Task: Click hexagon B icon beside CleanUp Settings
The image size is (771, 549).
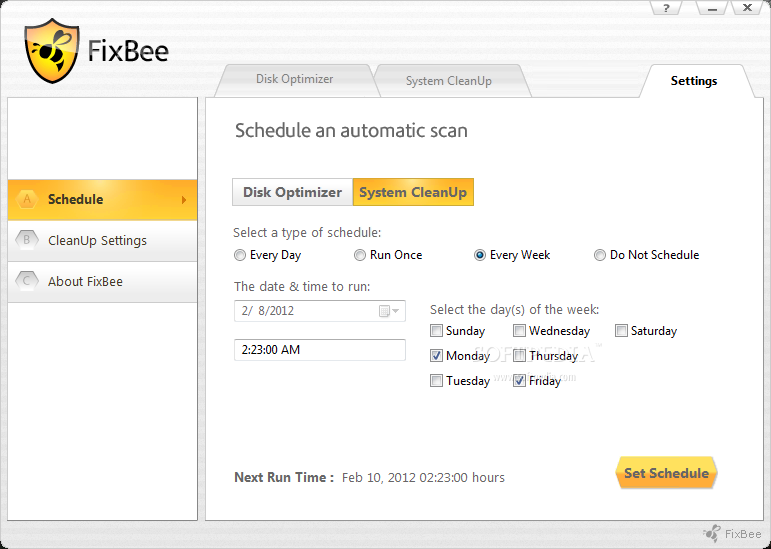Action: point(27,240)
